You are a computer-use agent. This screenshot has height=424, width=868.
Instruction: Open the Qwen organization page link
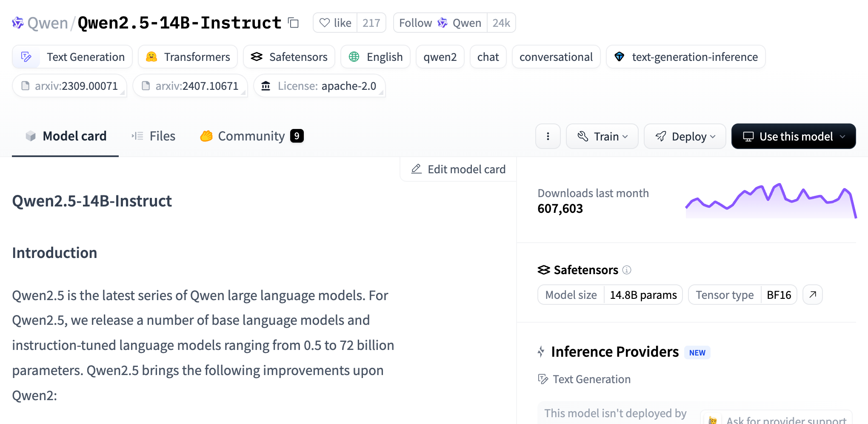48,23
